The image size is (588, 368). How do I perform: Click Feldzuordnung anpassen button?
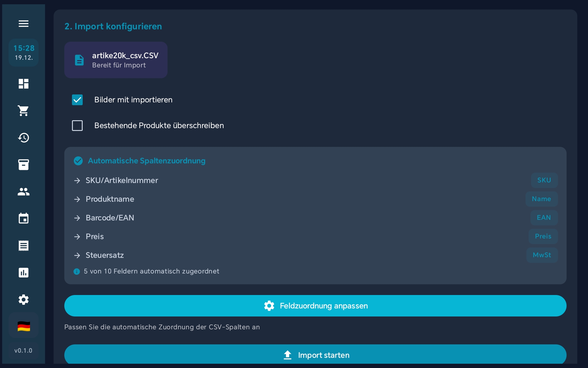point(315,306)
